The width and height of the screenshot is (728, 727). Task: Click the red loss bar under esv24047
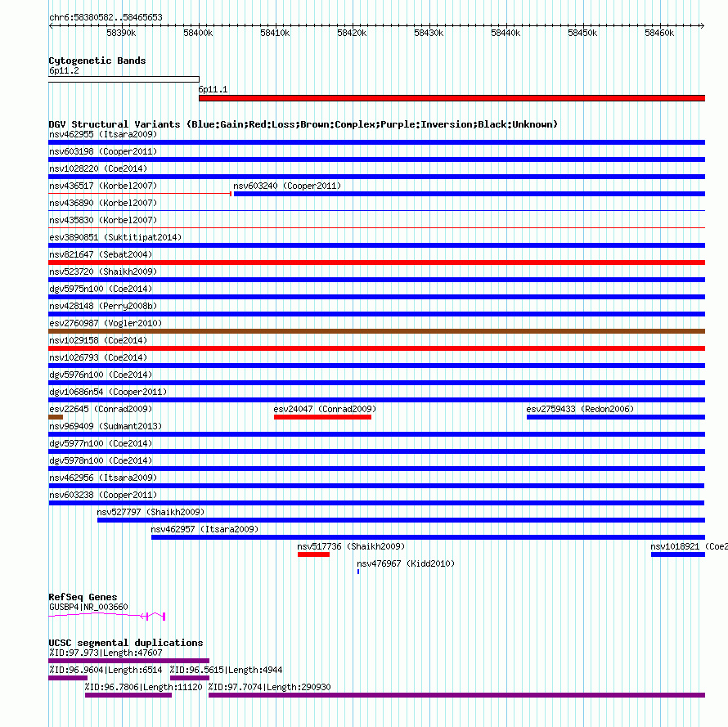tap(322, 417)
